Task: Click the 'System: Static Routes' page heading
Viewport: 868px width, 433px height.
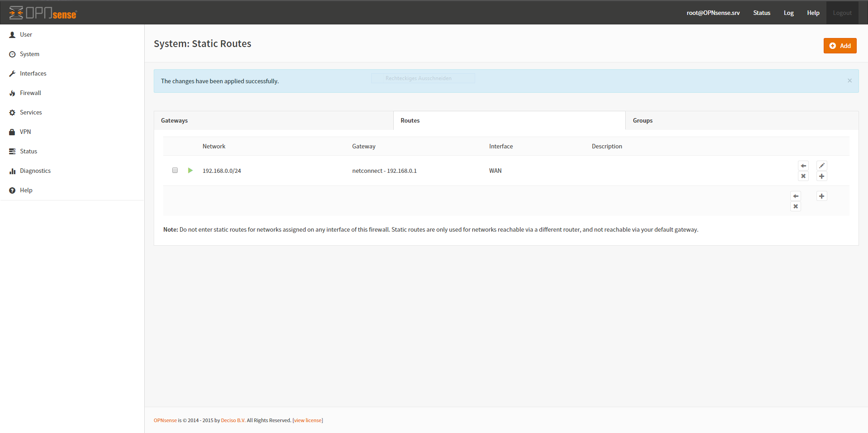Action: tap(203, 43)
